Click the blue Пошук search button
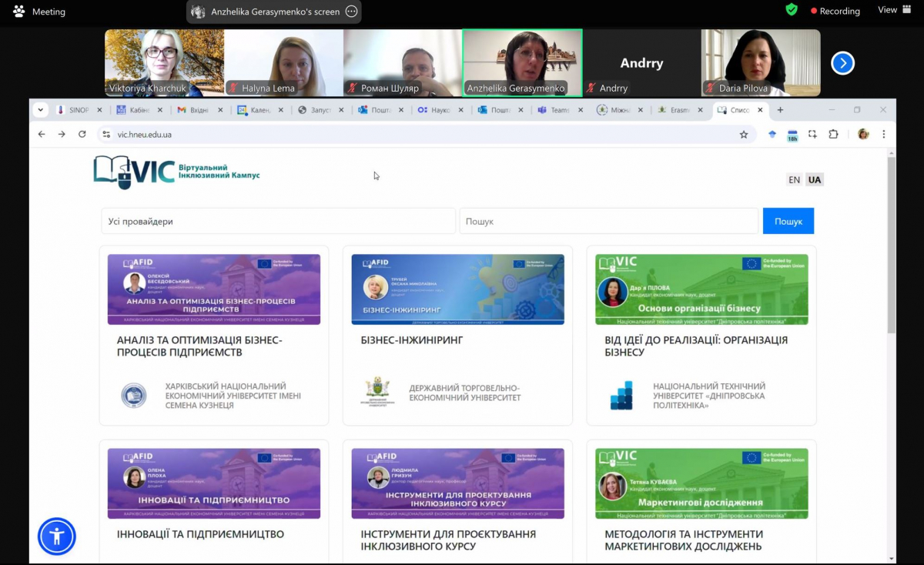This screenshot has width=924, height=565. [788, 221]
